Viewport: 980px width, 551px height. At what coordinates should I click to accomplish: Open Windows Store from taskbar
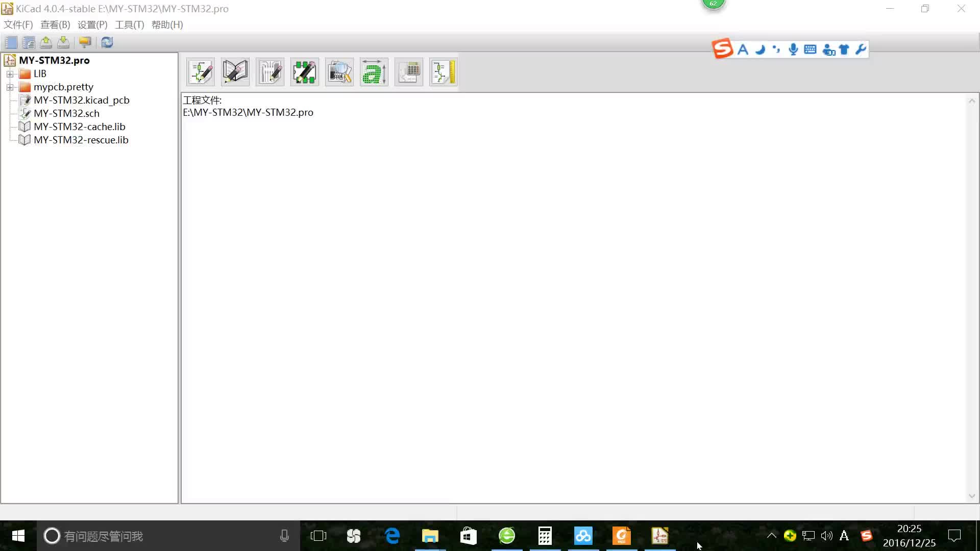point(469,536)
